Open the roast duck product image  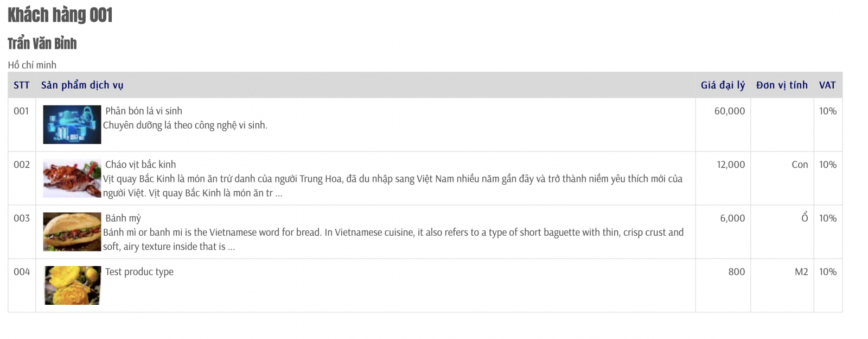pyautogui.click(x=72, y=178)
